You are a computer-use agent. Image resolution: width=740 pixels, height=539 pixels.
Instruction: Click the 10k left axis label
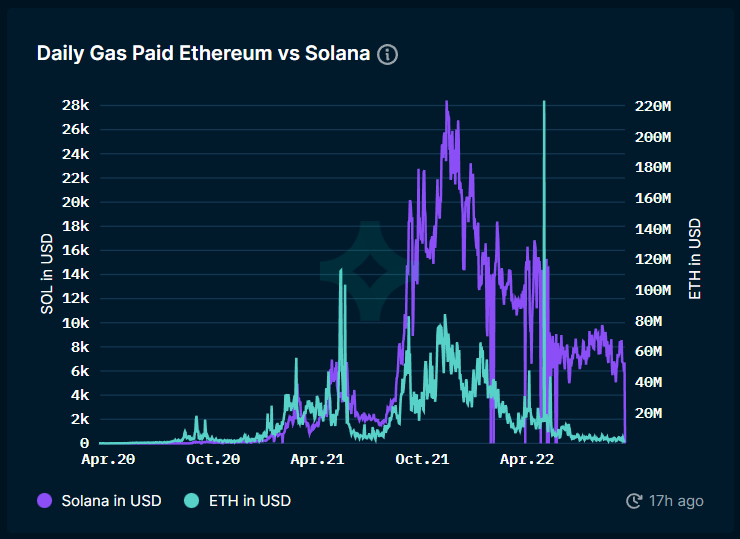pos(76,323)
